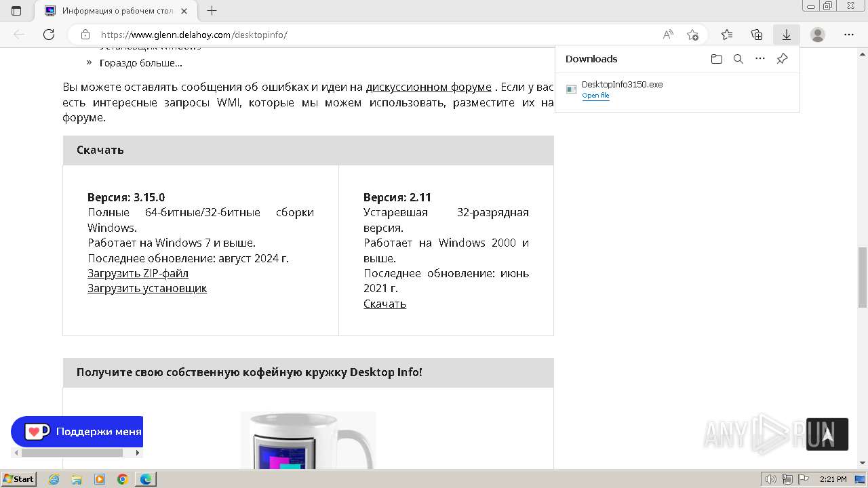The height and width of the screenshot is (488, 868).
Task: Click the browser refresh button
Action: [49, 35]
